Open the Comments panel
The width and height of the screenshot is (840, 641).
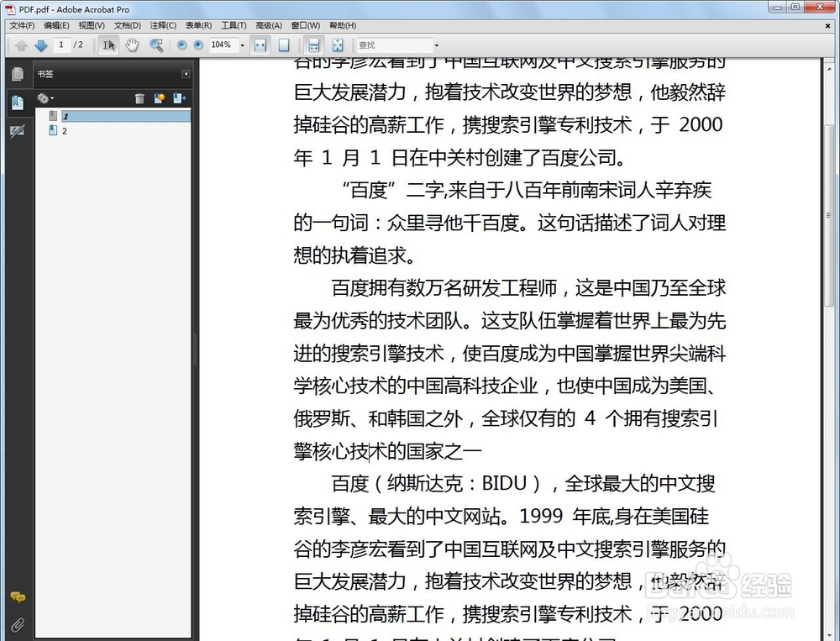point(18,597)
